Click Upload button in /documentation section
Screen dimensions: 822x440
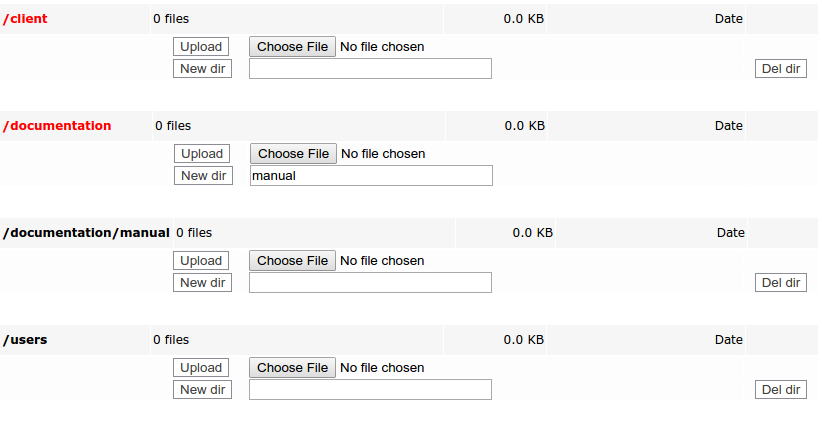point(202,153)
